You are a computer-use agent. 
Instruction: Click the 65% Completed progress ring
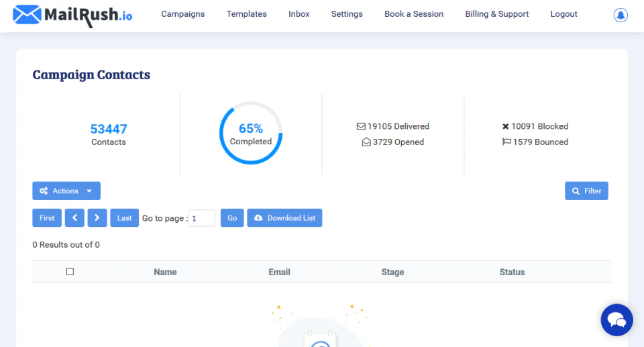(x=251, y=133)
